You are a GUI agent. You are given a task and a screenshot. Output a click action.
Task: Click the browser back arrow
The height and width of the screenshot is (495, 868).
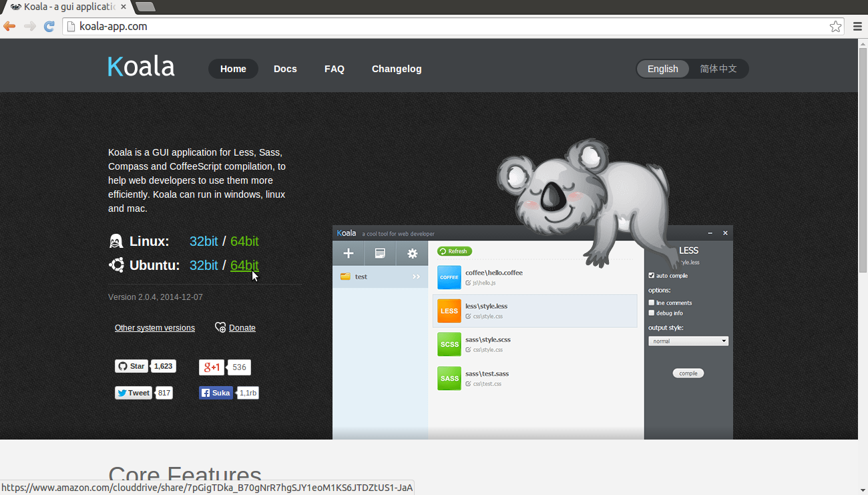pos(9,27)
